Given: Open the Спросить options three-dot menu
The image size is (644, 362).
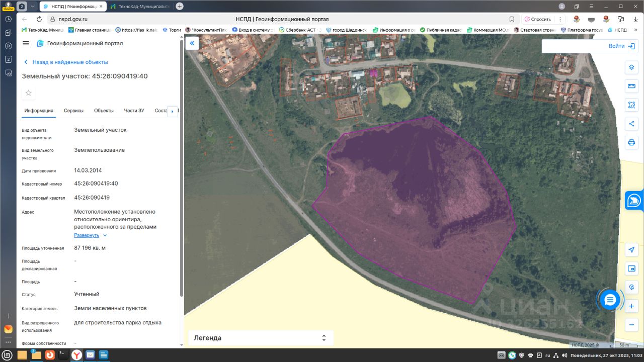Looking at the screenshot, I should pos(560,19).
